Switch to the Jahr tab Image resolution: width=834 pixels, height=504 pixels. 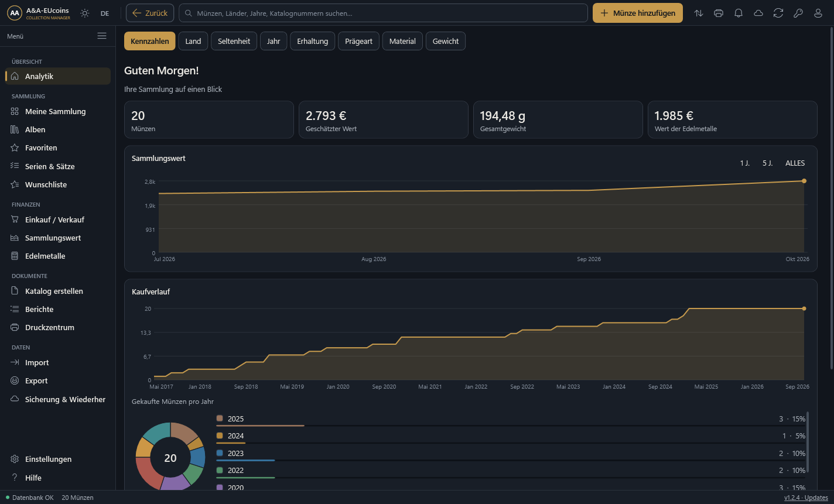(x=274, y=41)
